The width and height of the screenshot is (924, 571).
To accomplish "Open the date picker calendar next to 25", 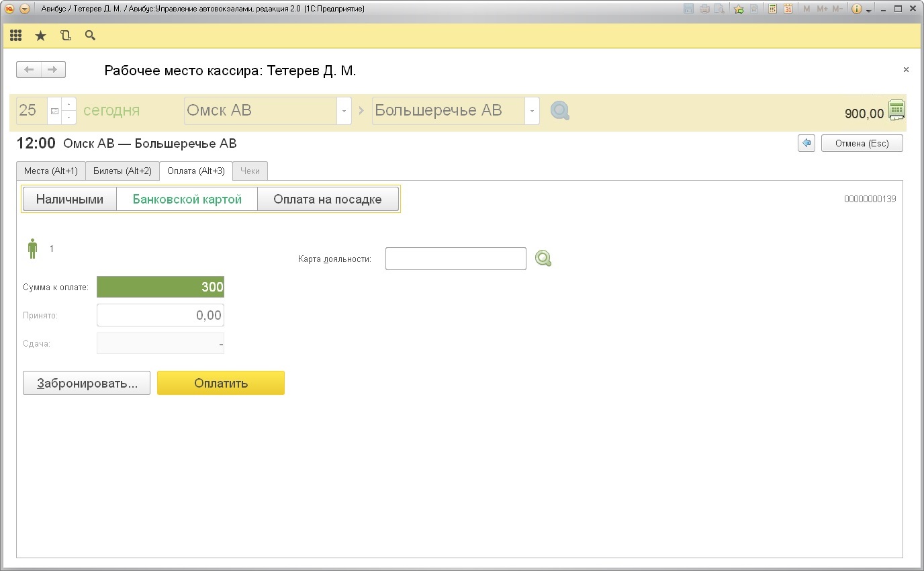I will click(54, 111).
